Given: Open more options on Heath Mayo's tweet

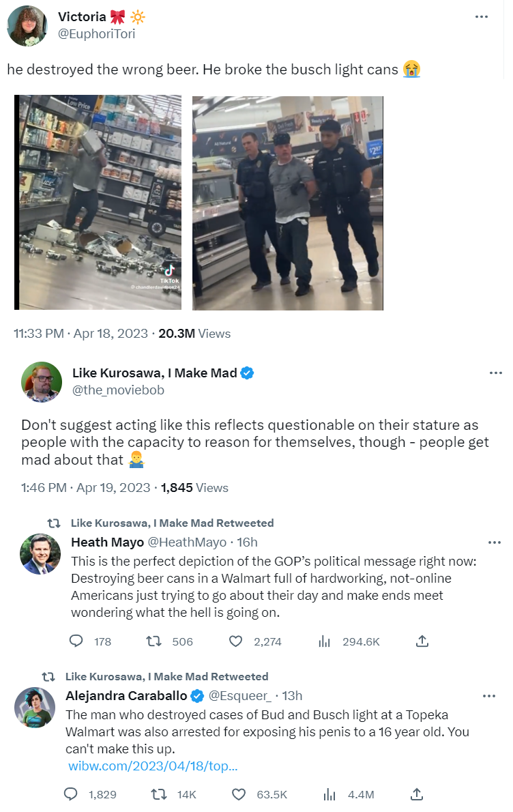Looking at the screenshot, I should pos(495,542).
